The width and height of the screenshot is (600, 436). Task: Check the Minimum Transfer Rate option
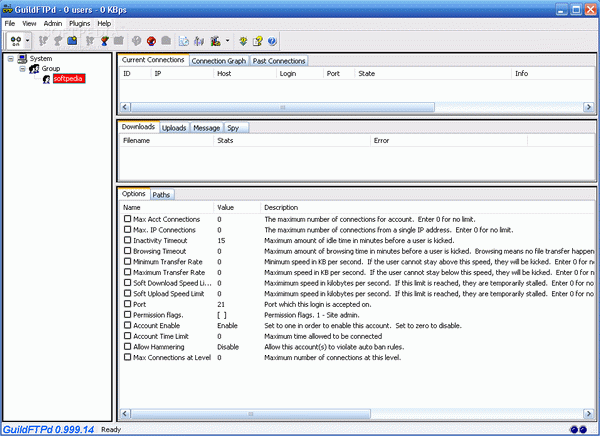(x=127, y=261)
